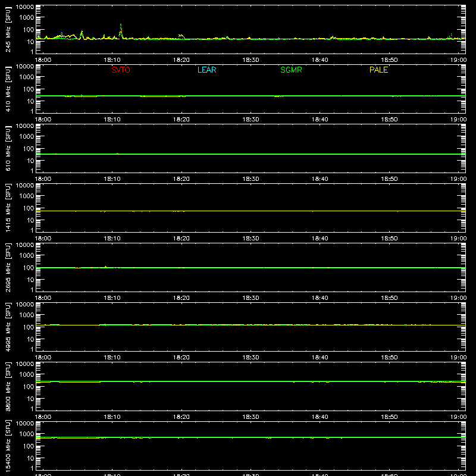The height and width of the screenshot is (476, 476).
Task: Click the '15400 MHz [SFU]' axis title
Action: (8, 446)
